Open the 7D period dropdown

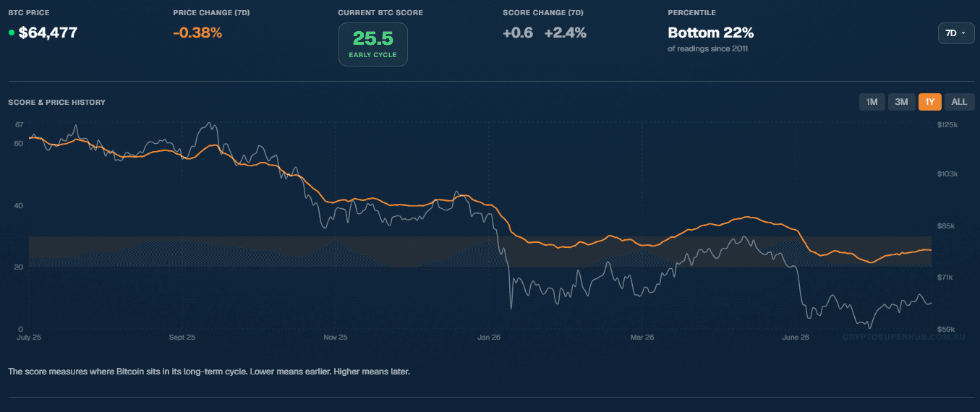point(955,33)
